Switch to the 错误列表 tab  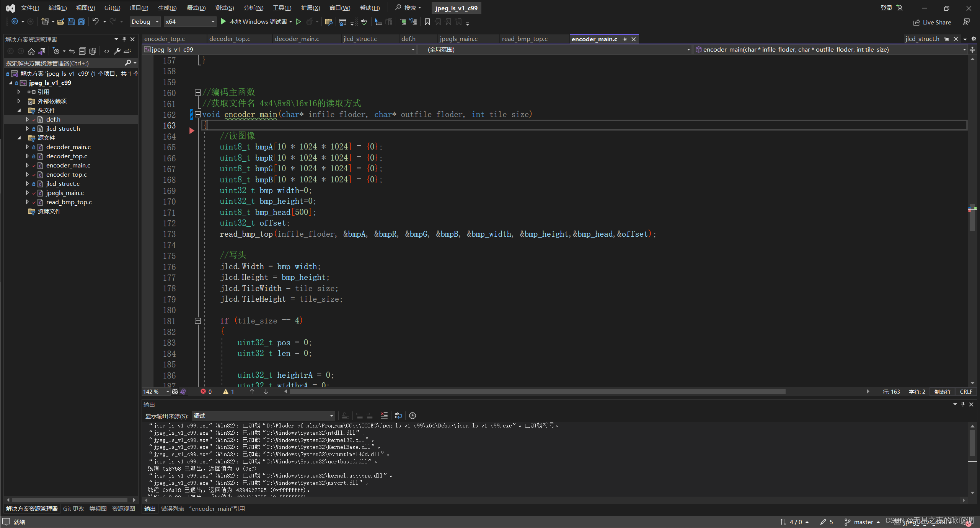pyautogui.click(x=173, y=509)
